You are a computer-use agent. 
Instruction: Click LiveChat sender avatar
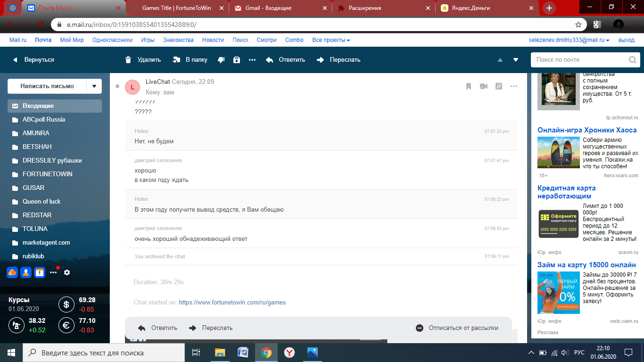[132, 87]
